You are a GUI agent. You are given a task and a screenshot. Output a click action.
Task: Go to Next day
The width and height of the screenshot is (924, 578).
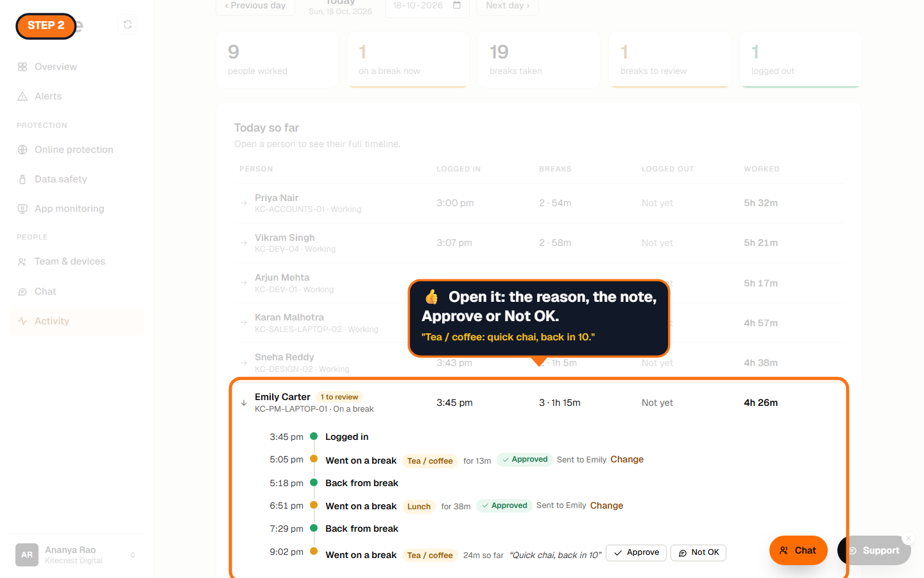point(507,6)
